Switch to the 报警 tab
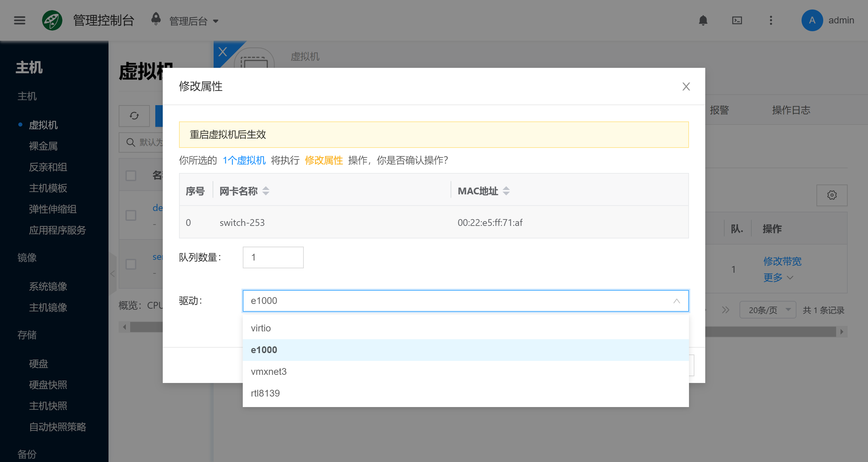This screenshot has height=462, width=868. click(x=719, y=110)
